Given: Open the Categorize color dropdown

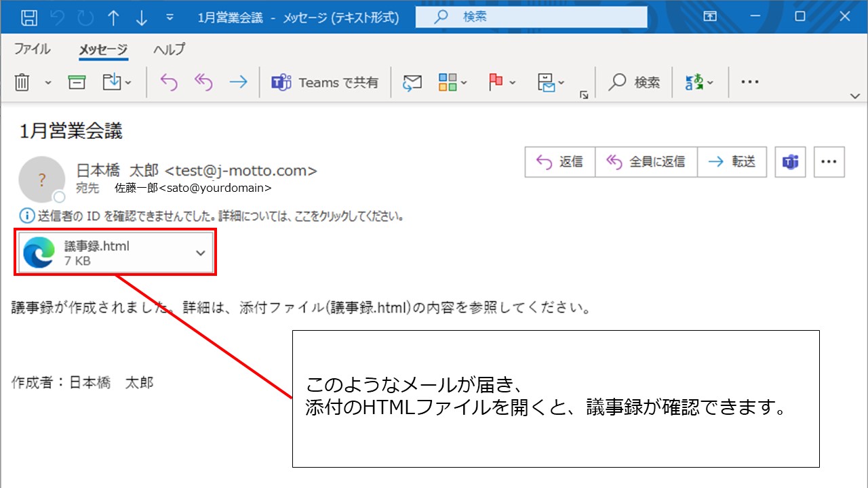Looking at the screenshot, I should pos(452,83).
